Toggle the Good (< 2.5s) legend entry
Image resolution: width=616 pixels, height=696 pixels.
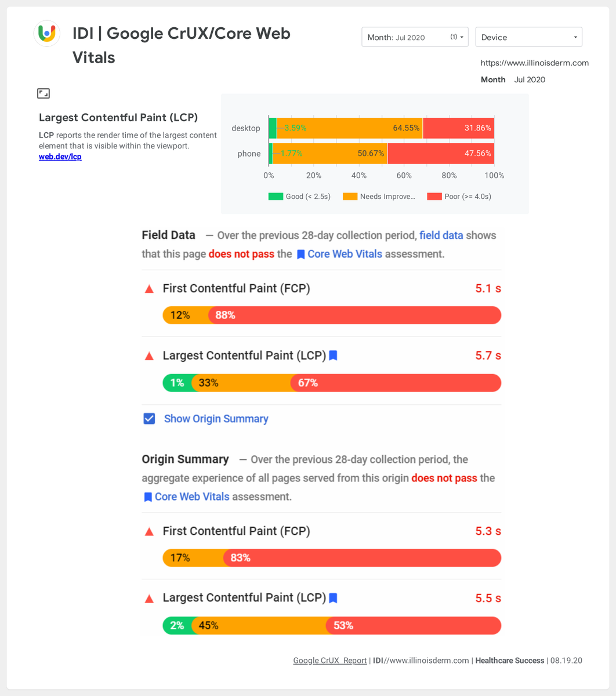pyautogui.click(x=299, y=197)
